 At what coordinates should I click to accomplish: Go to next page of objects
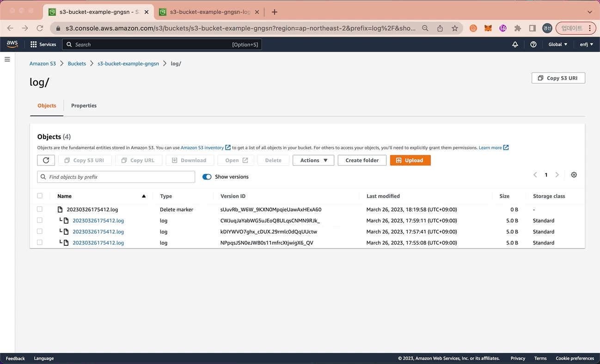pos(557,175)
